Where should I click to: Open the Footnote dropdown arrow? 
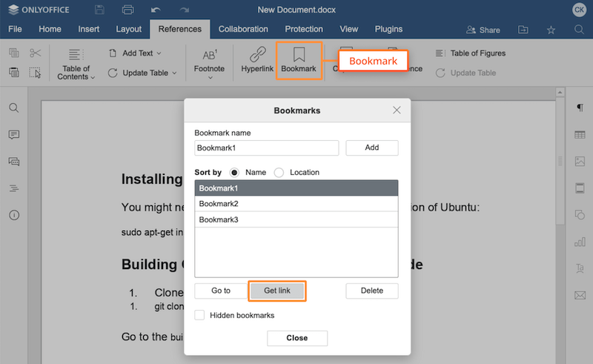pos(210,78)
